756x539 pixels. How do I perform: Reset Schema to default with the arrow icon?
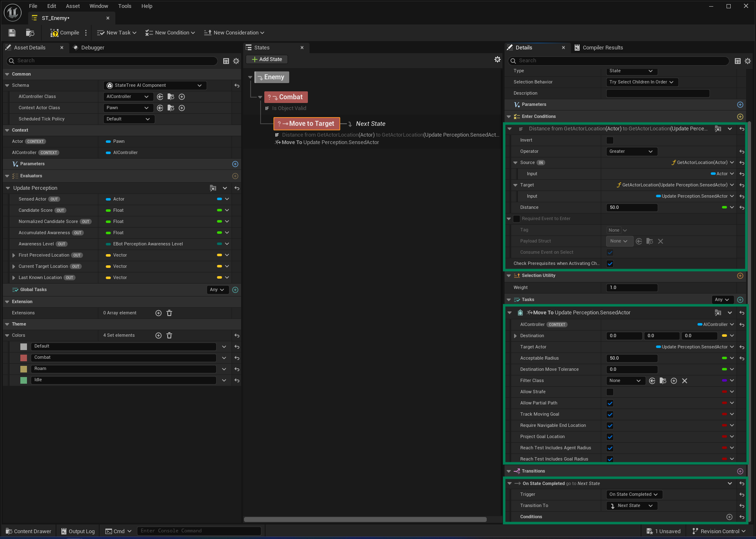237,86
